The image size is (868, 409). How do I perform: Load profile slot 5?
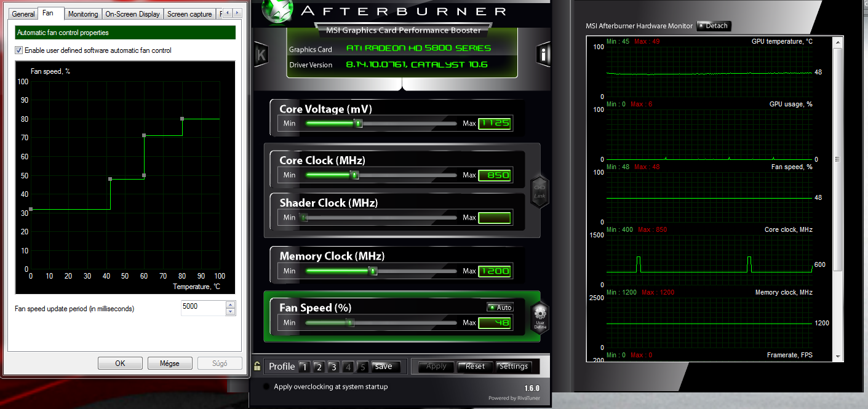point(363,367)
